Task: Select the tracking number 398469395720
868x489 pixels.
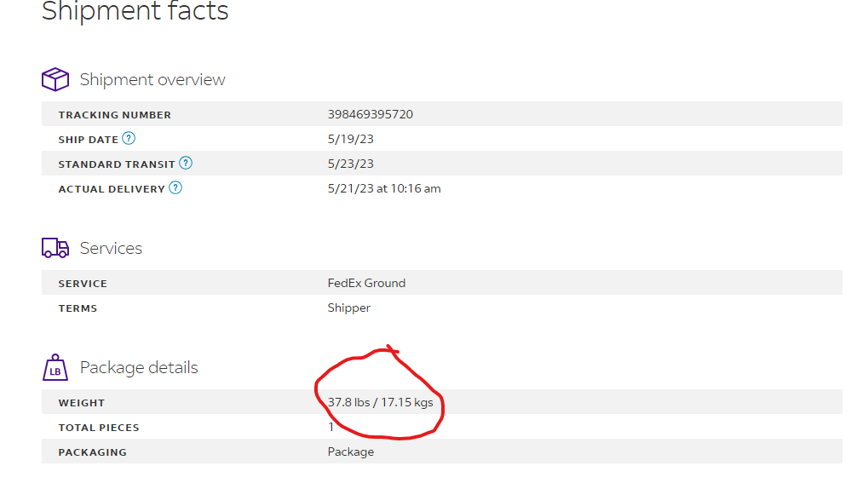Action: 371,114
